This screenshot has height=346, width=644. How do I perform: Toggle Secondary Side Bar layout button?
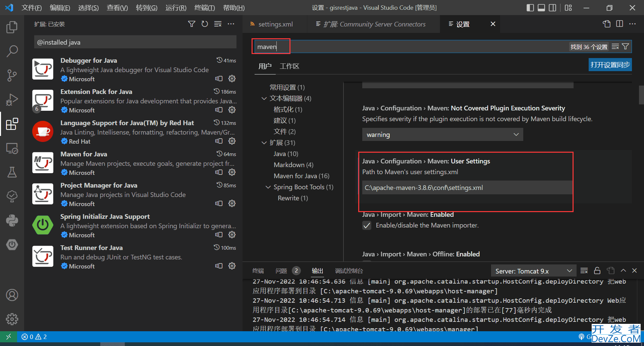(552, 8)
